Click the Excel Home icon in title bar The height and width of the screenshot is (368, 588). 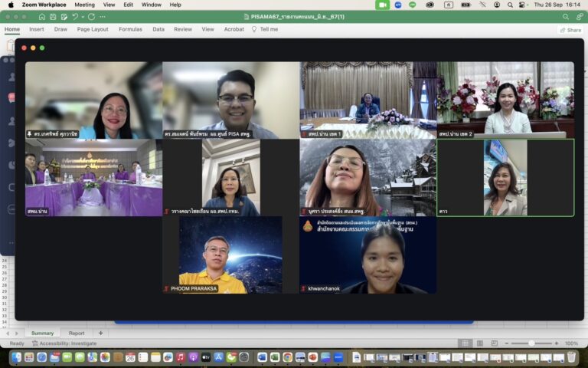[x=42, y=17]
